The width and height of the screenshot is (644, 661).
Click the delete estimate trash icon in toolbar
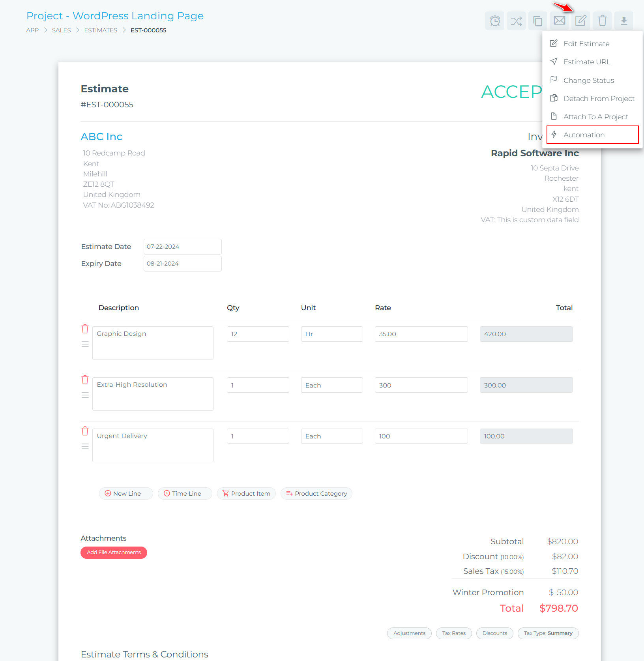tap(602, 21)
